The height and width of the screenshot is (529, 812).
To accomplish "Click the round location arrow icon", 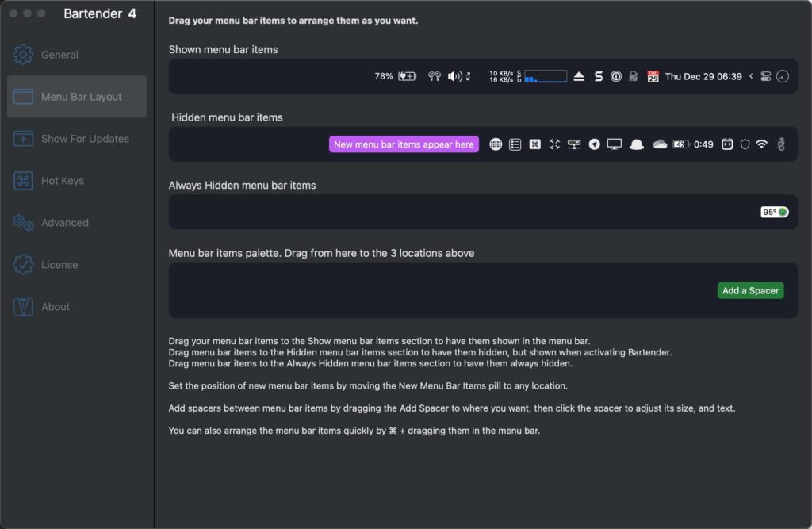I will (x=595, y=144).
